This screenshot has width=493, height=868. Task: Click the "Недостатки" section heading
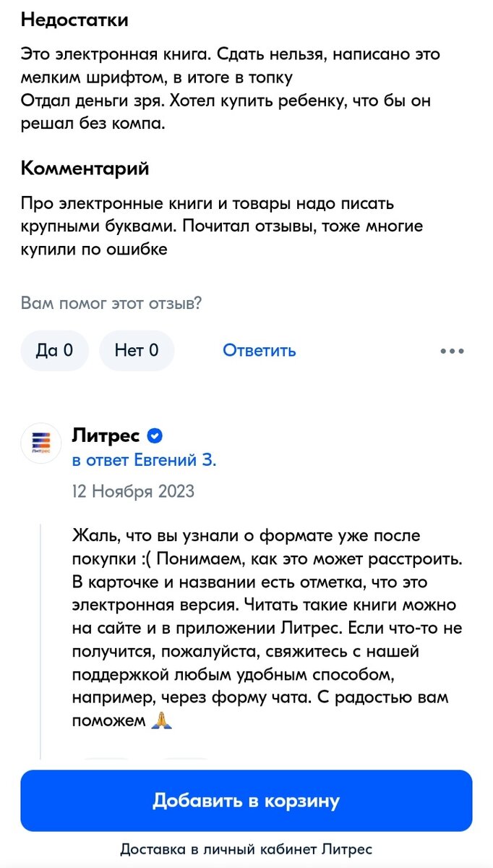click(74, 20)
